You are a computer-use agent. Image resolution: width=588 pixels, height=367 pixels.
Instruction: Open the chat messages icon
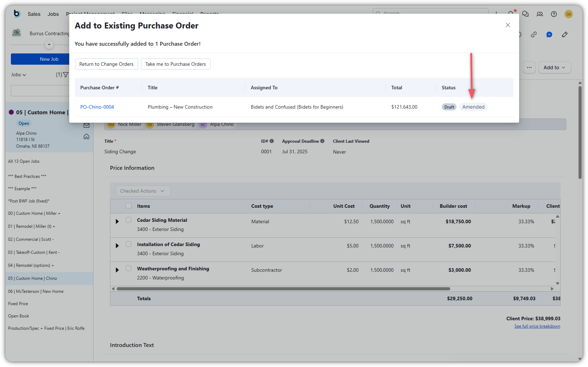pos(525,14)
